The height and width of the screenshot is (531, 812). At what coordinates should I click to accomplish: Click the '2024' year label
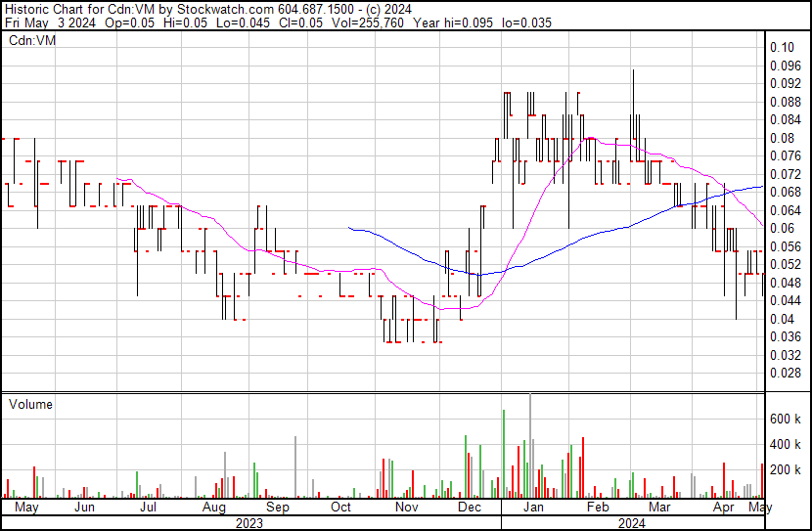[632, 523]
